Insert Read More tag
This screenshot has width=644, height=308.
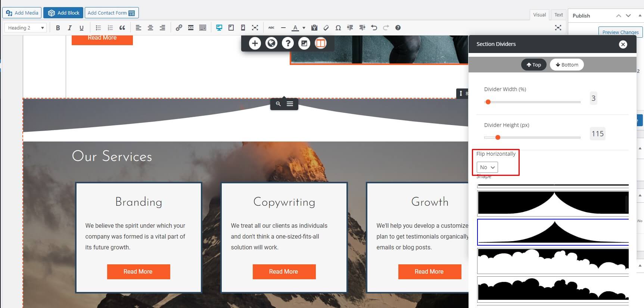191,28
